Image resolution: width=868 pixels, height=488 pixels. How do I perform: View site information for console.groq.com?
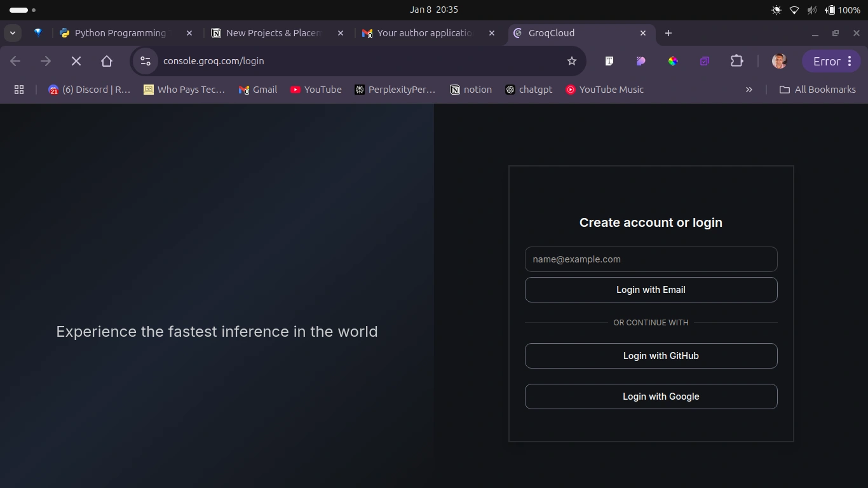pyautogui.click(x=146, y=61)
